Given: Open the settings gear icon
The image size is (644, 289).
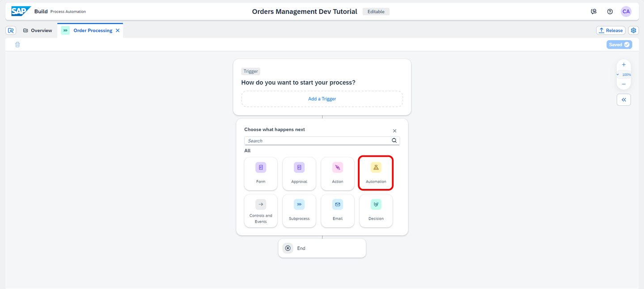Looking at the screenshot, I should (x=633, y=30).
